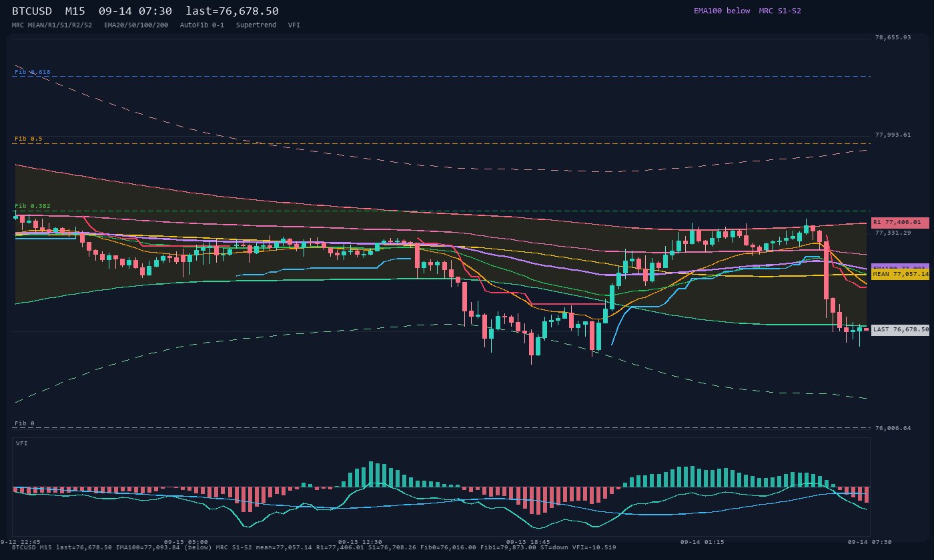Click the 09-14 07:30 time axis label
Viewport: 934px width, 560px height.
pos(870,542)
